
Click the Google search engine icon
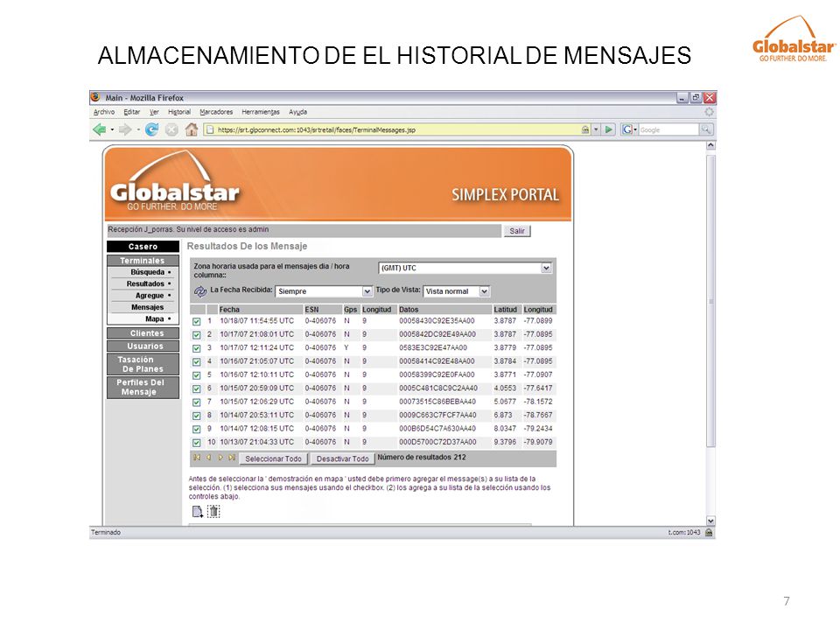click(x=626, y=129)
